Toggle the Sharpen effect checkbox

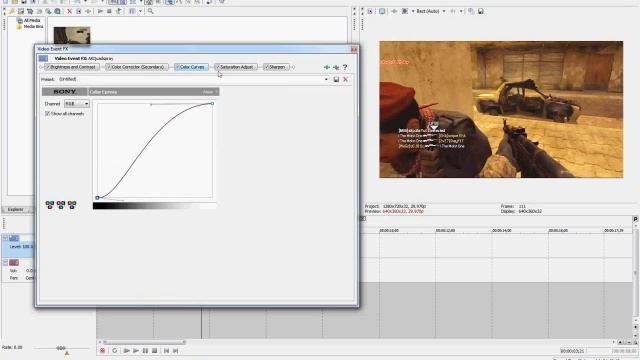[267, 67]
